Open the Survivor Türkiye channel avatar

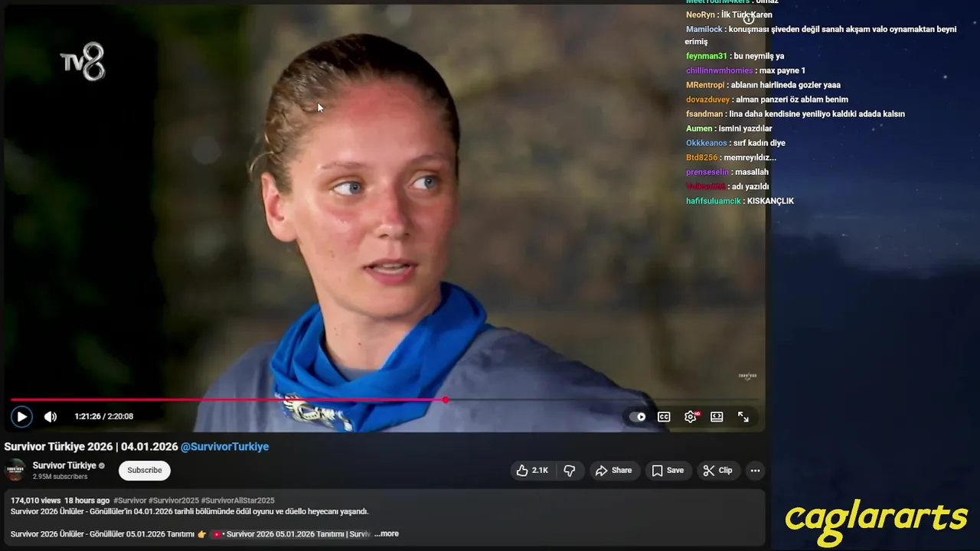[15, 470]
